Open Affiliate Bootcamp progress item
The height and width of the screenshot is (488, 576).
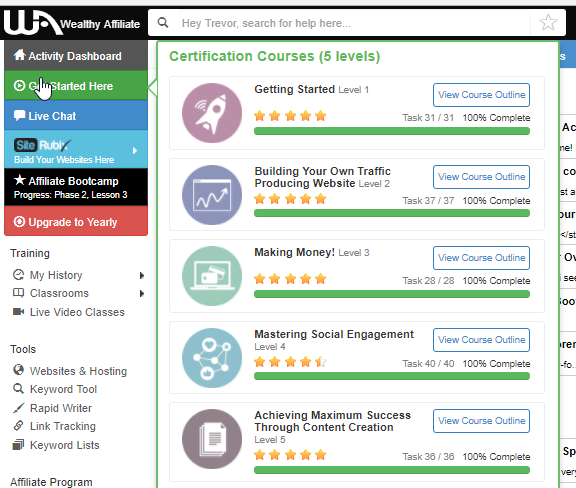76,187
